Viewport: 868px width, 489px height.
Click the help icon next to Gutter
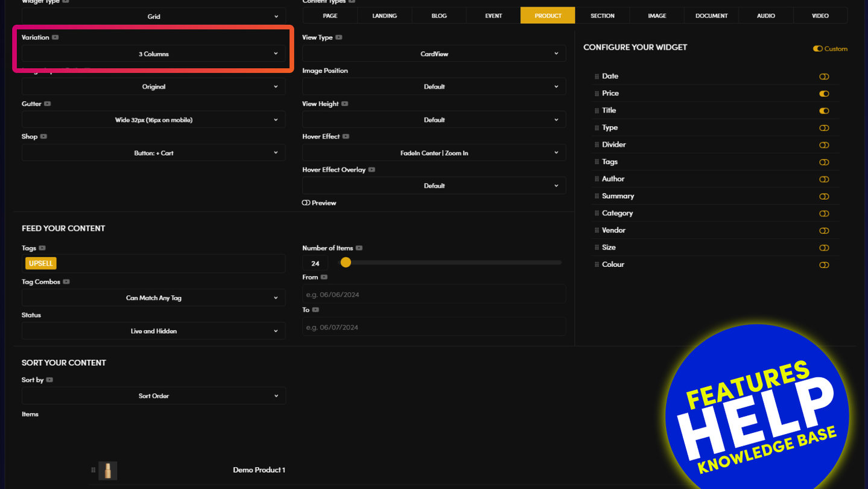(48, 104)
